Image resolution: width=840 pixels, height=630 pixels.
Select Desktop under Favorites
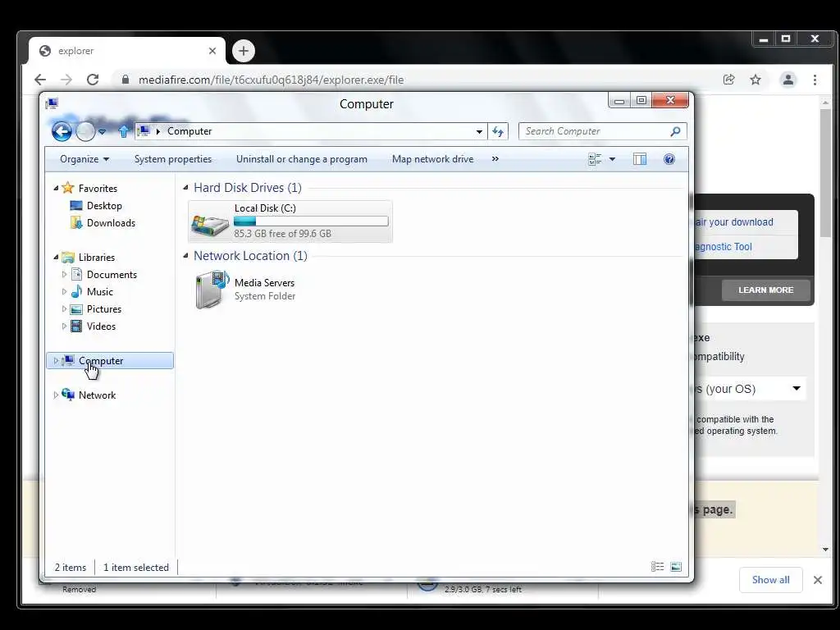104,206
